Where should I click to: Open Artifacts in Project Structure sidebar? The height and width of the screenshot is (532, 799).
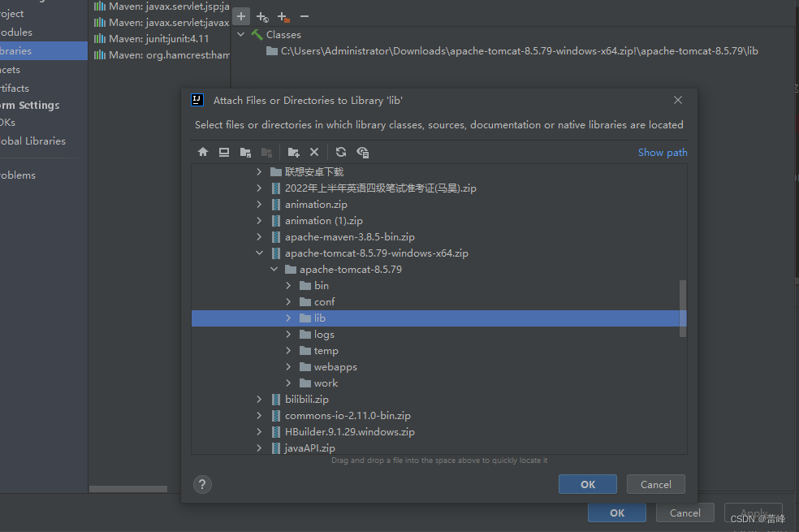[x=44, y=89]
